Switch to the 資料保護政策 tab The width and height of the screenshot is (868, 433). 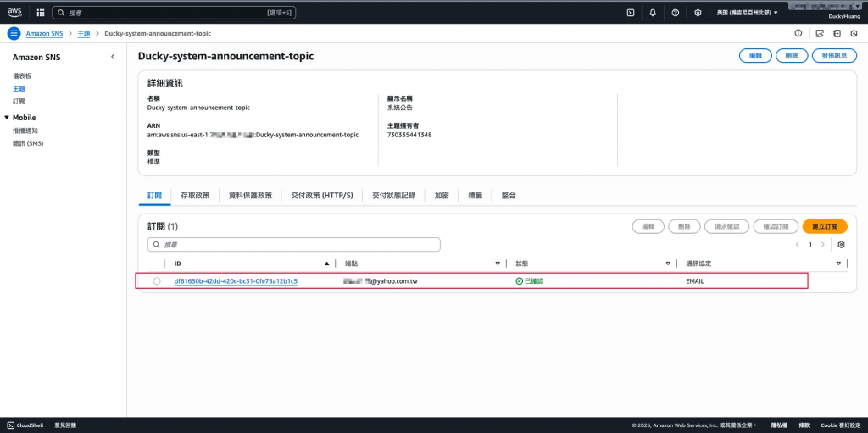(x=250, y=196)
